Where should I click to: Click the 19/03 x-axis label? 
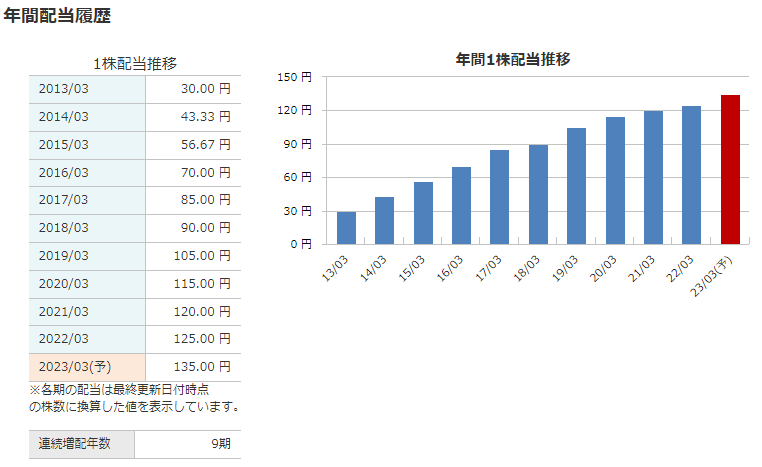click(x=565, y=268)
